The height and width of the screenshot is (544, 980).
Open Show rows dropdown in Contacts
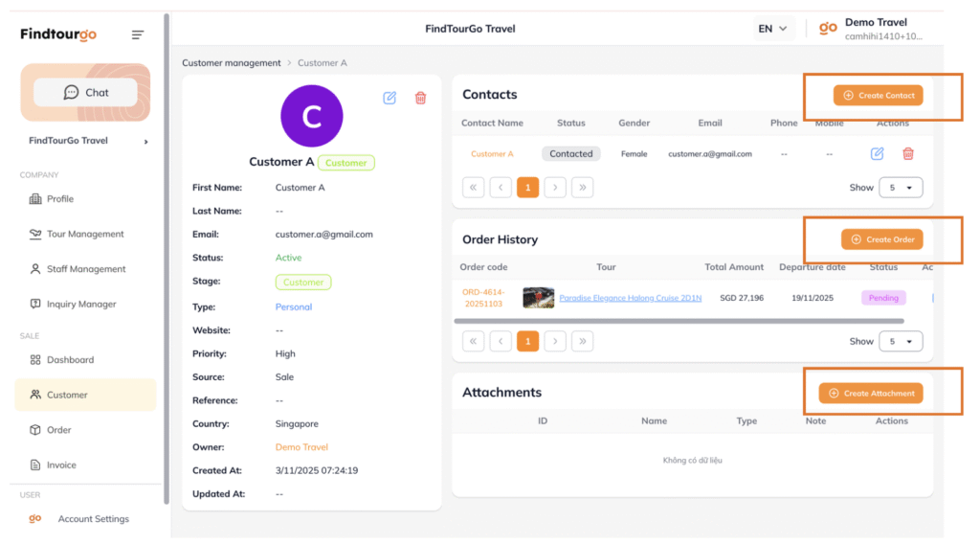[x=900, y=188]
